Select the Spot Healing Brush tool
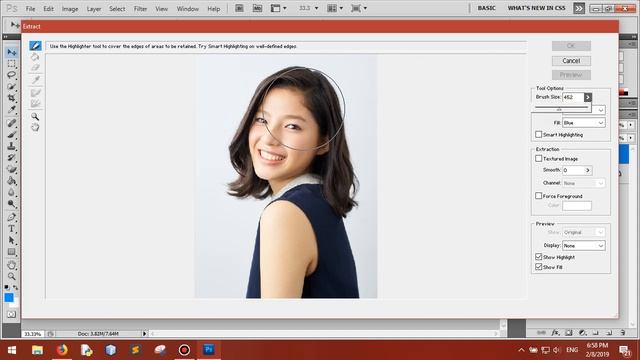 tap(11, 123)
